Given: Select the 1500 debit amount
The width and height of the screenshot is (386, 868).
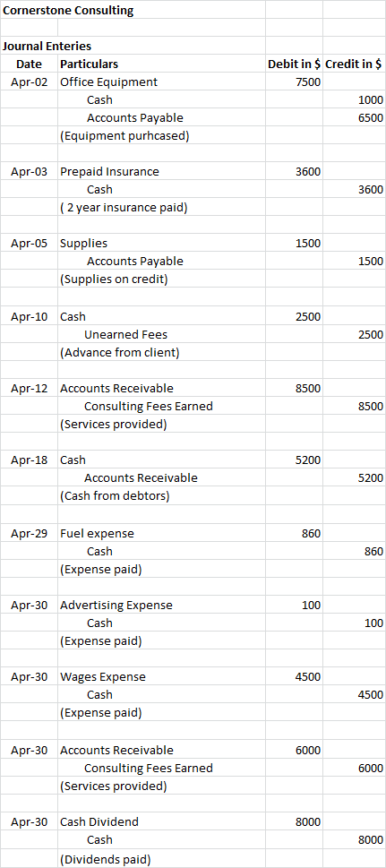Looking at the screenshot, I should (308, 243).
